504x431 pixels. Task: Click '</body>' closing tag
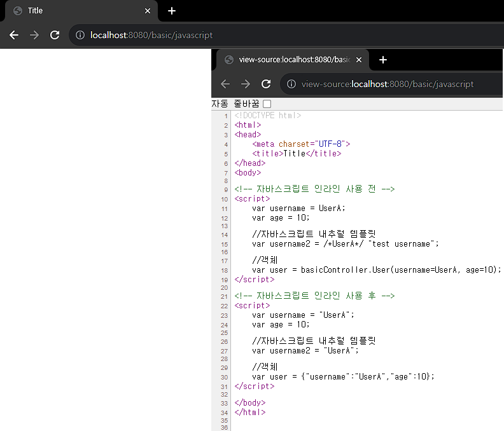pyautogui.click(x=249, y=403)
